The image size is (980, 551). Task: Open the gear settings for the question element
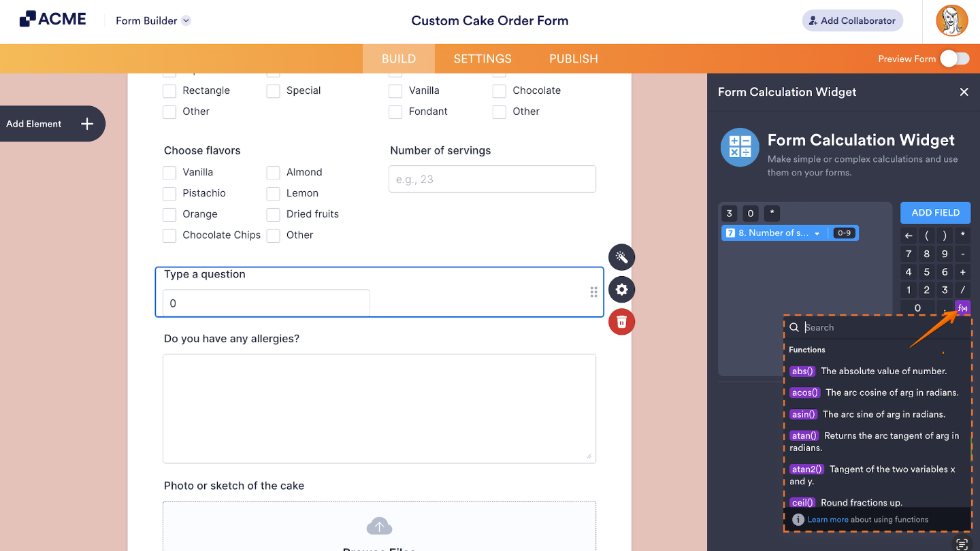point(621,289)
